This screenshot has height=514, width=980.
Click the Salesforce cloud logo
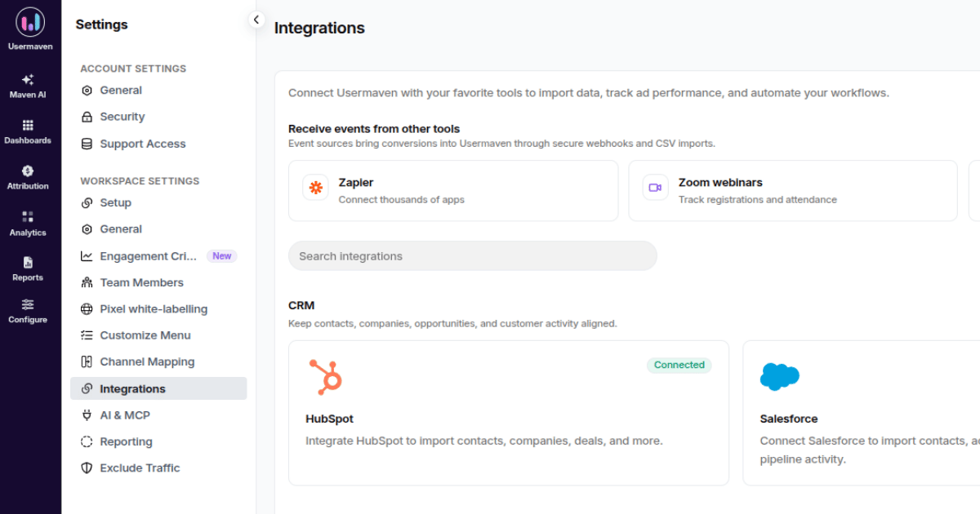coord(779,376)
